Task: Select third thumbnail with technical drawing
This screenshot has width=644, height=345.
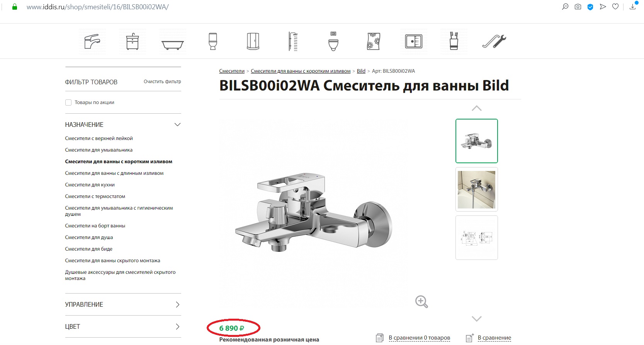Action: coord(477,238)
